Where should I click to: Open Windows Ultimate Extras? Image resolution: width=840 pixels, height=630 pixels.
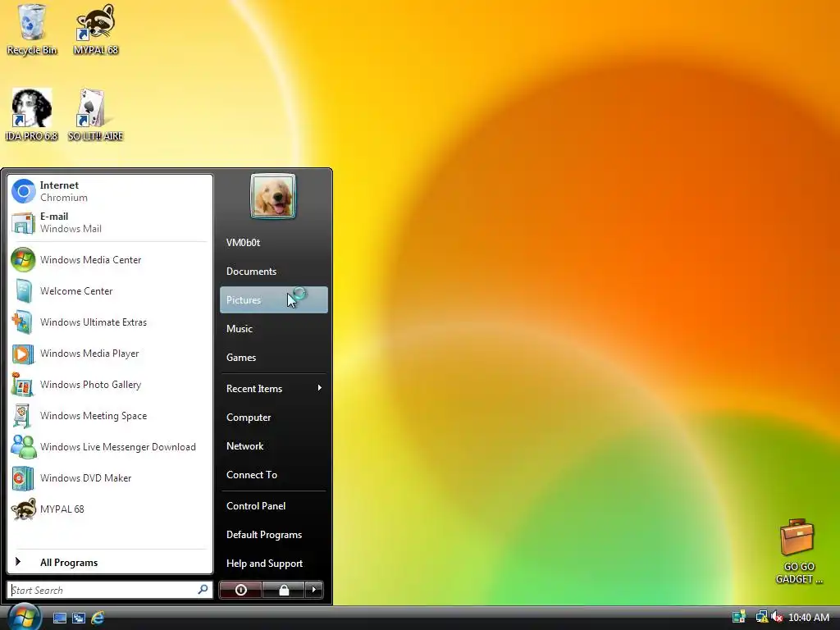point(110,322)
